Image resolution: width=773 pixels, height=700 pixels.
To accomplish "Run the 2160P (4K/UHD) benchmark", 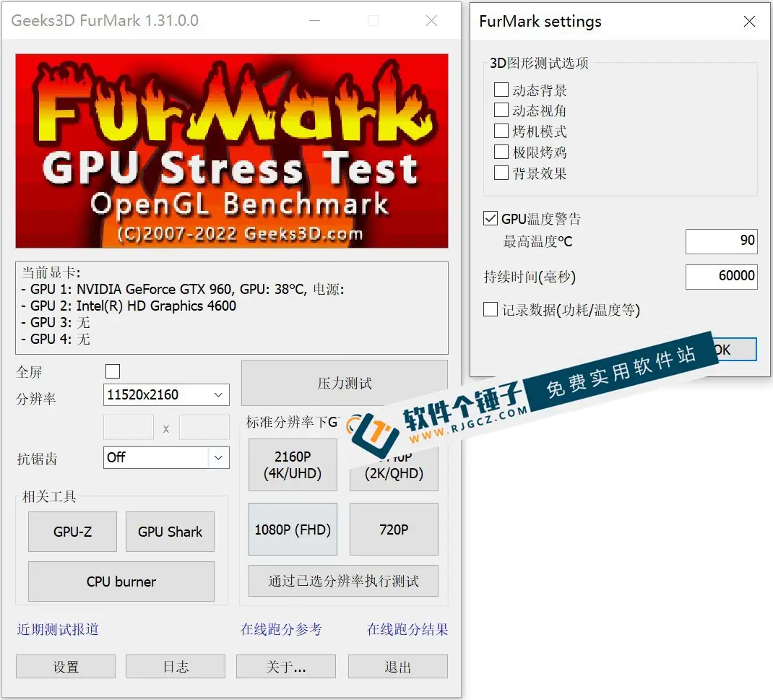I will coord(293,464).
